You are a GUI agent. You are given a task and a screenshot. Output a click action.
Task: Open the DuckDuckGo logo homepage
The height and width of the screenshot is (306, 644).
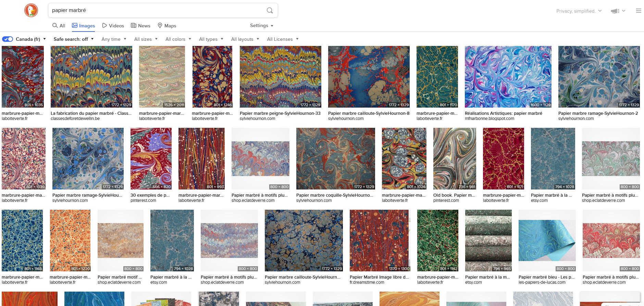[31, 10]
